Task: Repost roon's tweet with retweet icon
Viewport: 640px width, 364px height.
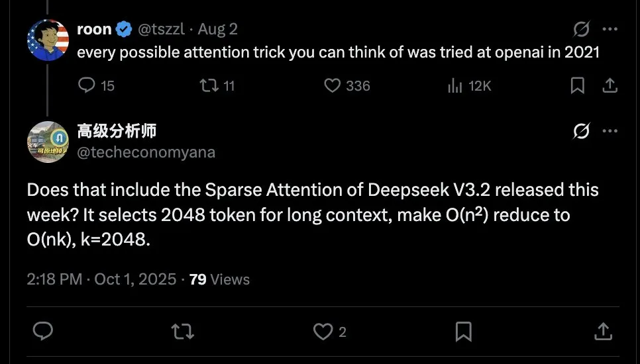Action: pos(208,85)
